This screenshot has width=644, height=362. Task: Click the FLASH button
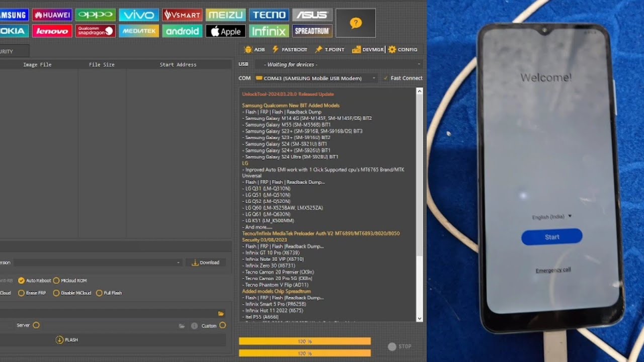(66, 340)
